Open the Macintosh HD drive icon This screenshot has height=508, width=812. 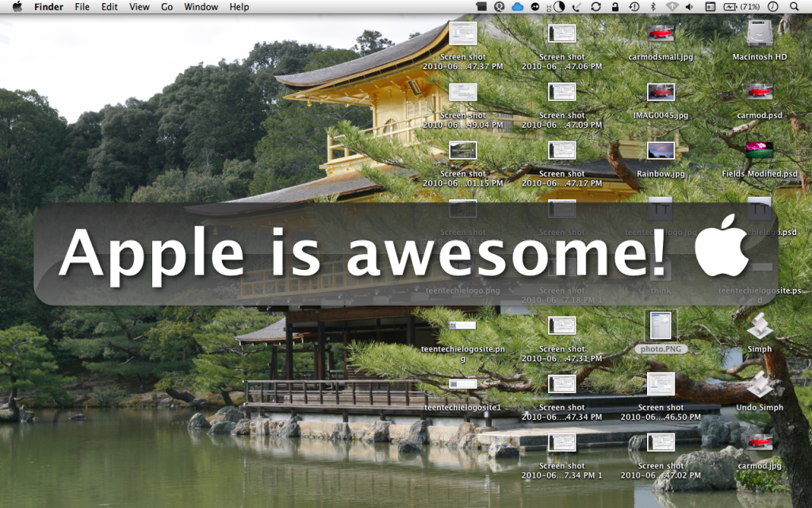[759, 34]
